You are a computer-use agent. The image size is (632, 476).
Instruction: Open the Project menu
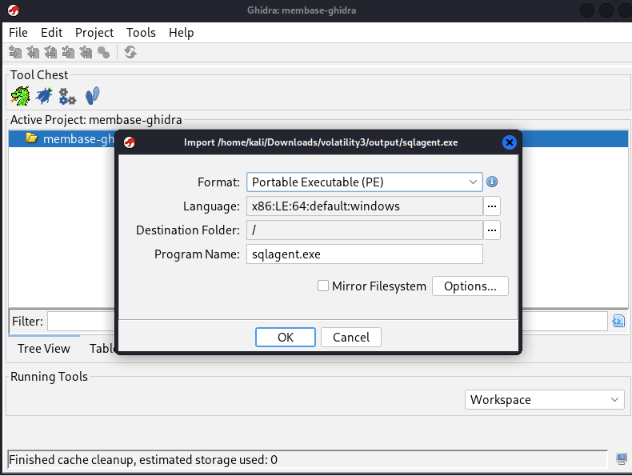pos(94,33)
